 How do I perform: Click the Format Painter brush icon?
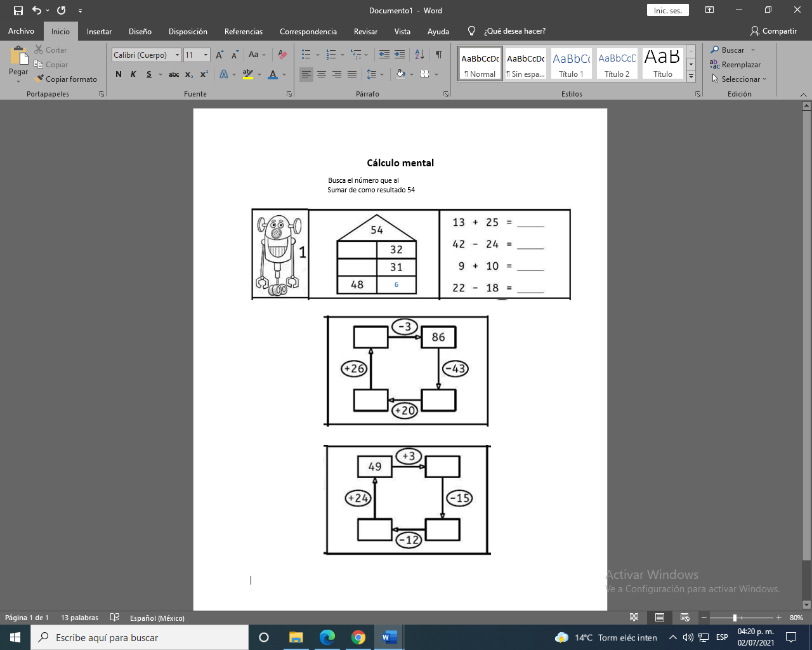click(39, 79)
